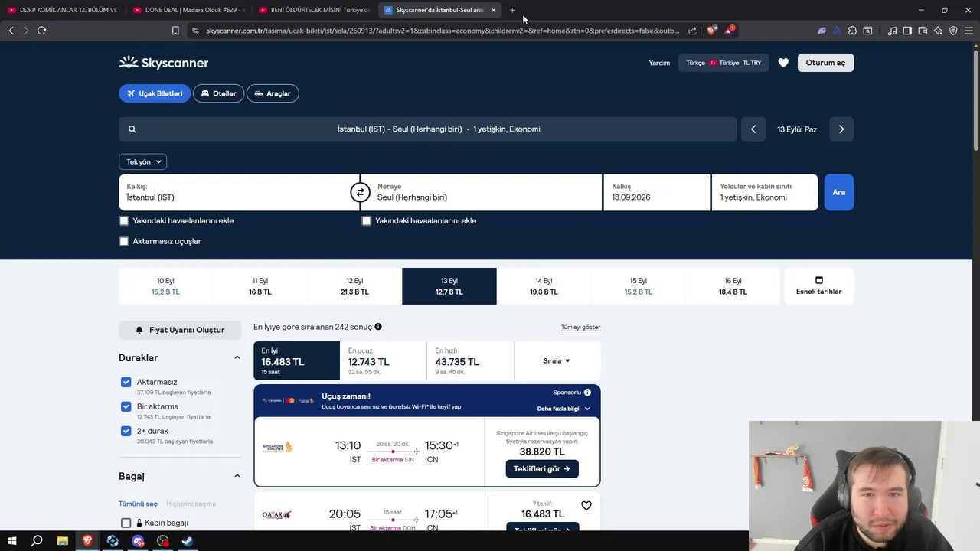
Task: Open the Windows Start menu
Action: coord(11,540)
